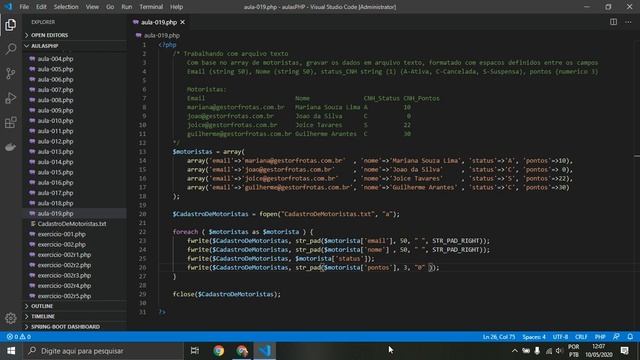Open aula-010.php in the explorer
The image size is (640, 360).
click(x=75, y=120)
